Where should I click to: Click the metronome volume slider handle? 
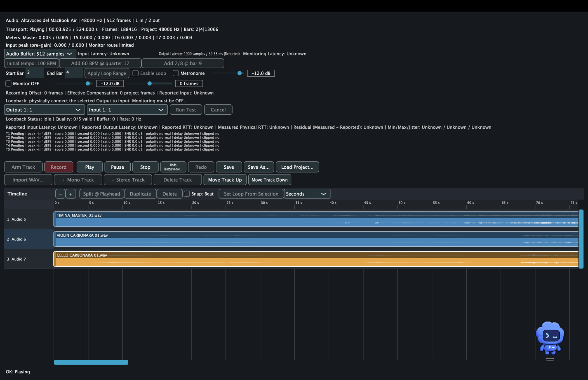click(239, 73)
